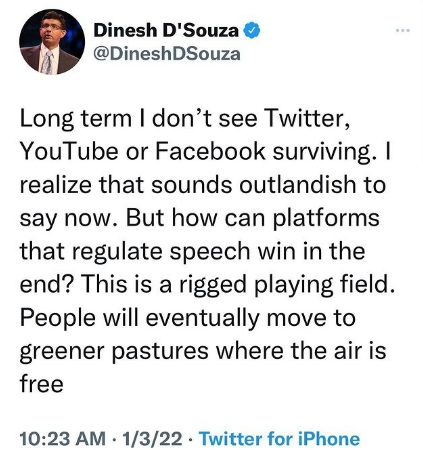Open the three-dot more options menu
423x450 pixels.
[x=402, y=31]
